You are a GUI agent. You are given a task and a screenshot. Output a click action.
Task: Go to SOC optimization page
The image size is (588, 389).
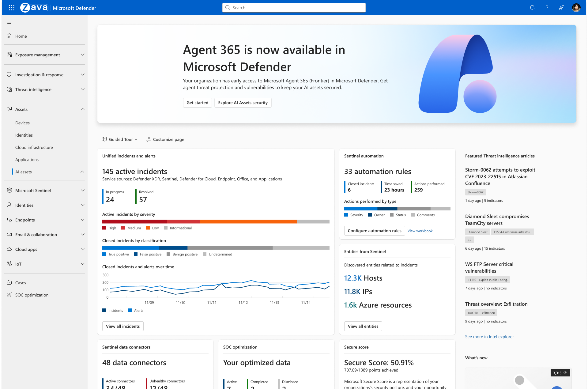32,295
